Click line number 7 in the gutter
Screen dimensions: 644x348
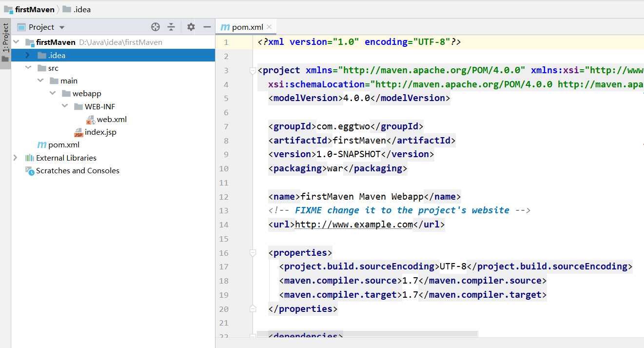coord(226,126)
